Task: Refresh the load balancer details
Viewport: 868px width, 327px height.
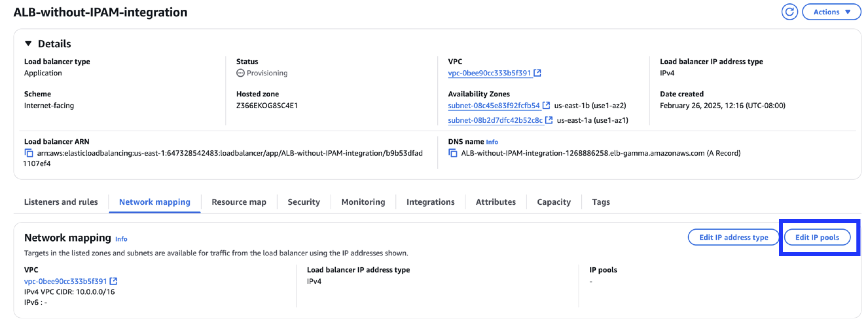Action: click(790, 12)
